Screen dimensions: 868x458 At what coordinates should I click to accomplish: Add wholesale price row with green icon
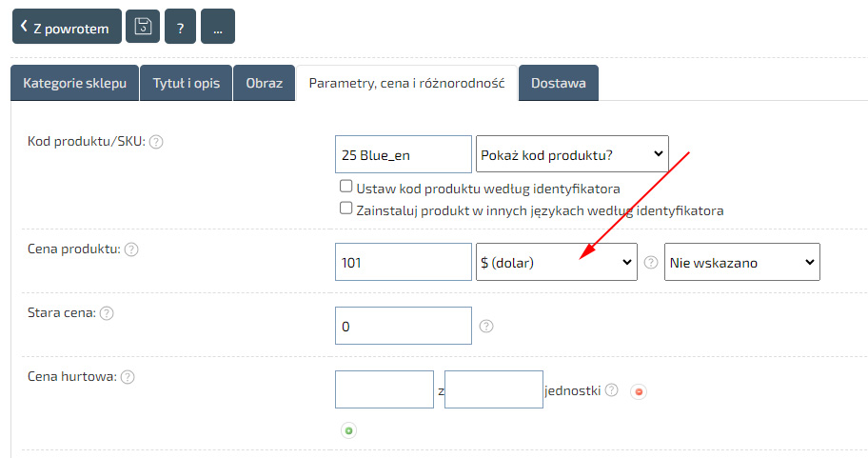point(348,431)
